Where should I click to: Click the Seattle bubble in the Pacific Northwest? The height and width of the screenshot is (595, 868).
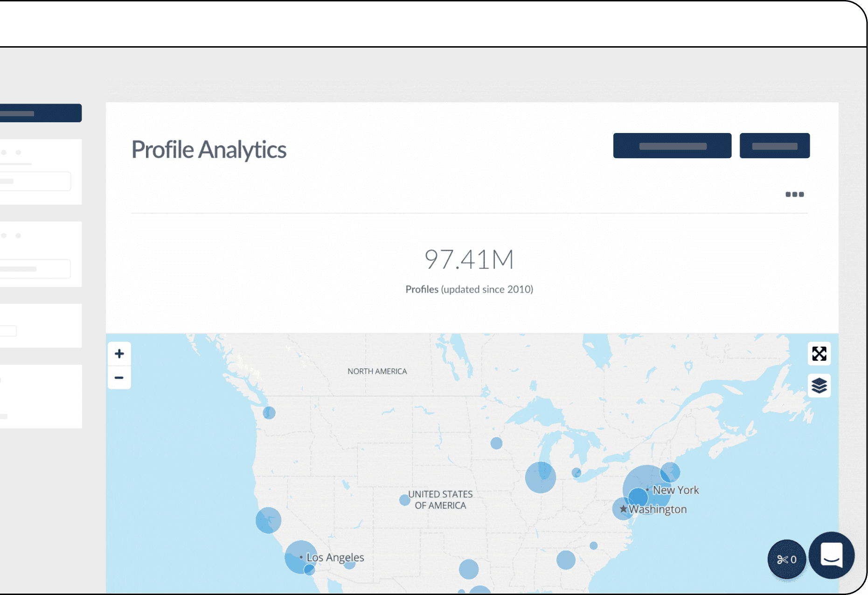[x=269, y=413]
